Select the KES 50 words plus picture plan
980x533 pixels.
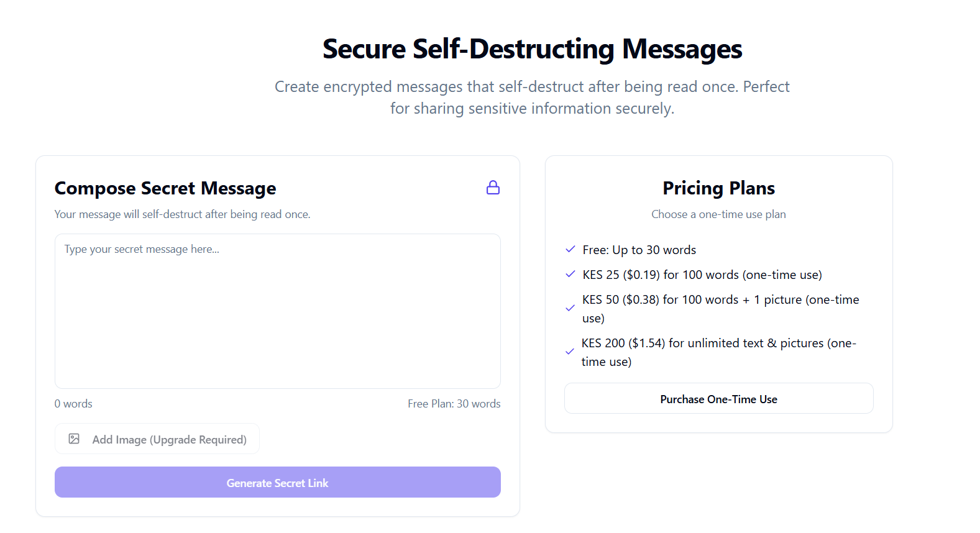[x=721, y=309]
